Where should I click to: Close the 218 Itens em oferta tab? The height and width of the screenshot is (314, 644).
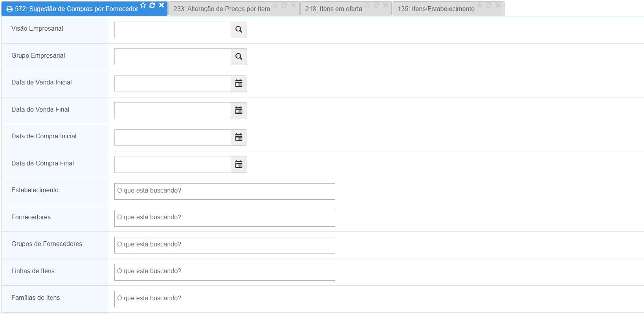pyautogui.click(x=385, y=5)
